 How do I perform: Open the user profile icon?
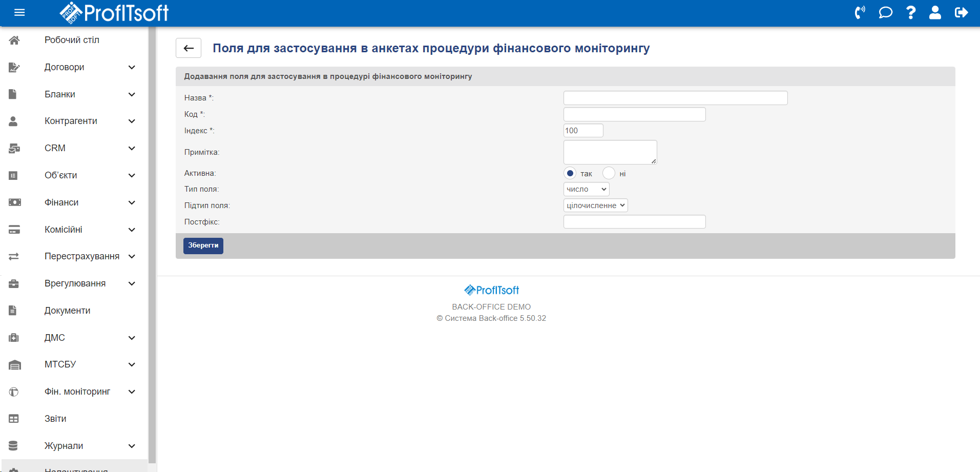click(x=935, y=13)
